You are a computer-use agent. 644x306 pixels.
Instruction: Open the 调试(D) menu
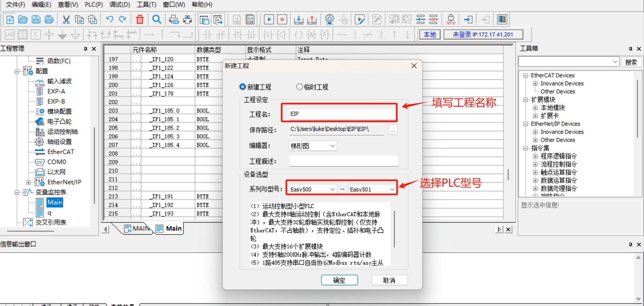(120, 5)
